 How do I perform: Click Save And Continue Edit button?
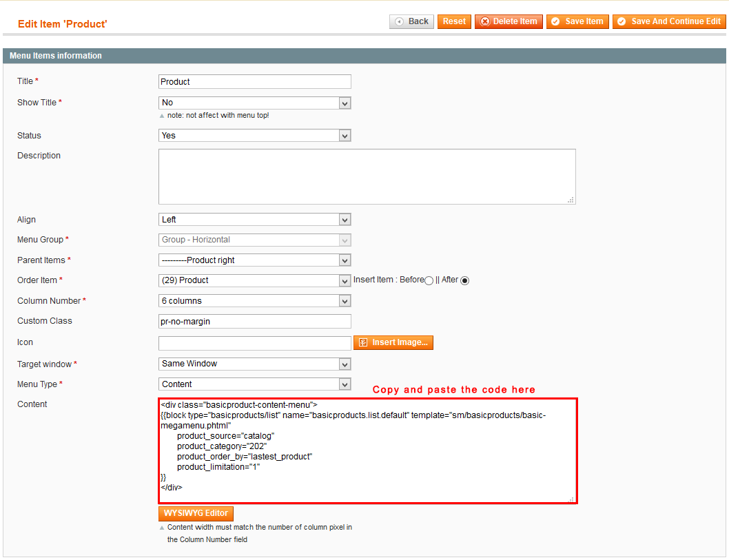point(669,21)
